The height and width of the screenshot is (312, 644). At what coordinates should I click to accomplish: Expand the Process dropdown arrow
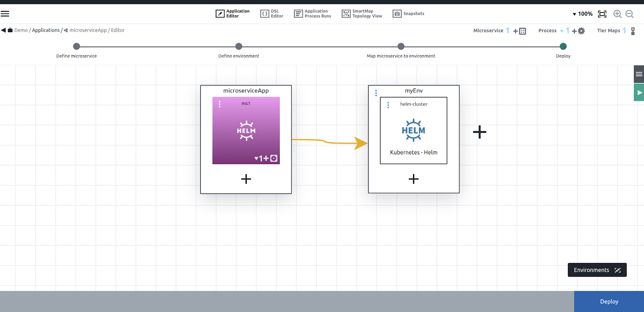(562, 31)
